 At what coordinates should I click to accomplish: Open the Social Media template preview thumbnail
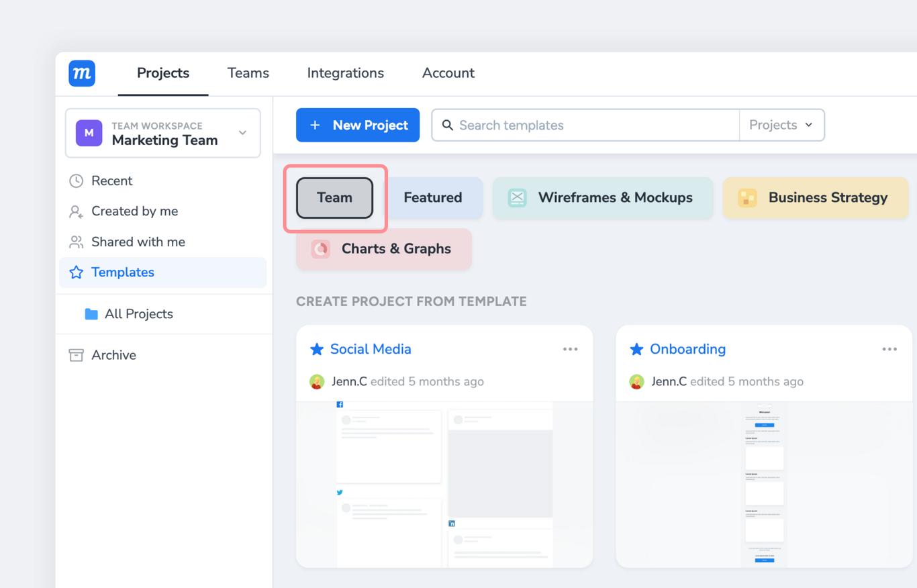(x=444, y=485)
